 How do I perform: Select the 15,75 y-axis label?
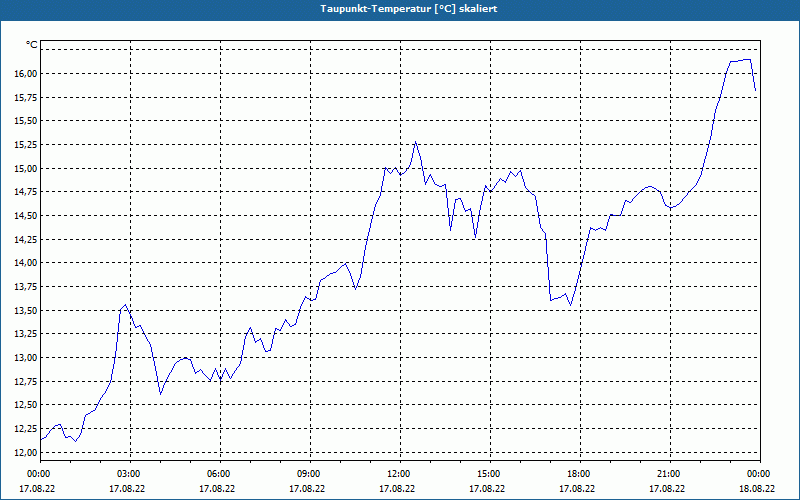tap(27, 97)
